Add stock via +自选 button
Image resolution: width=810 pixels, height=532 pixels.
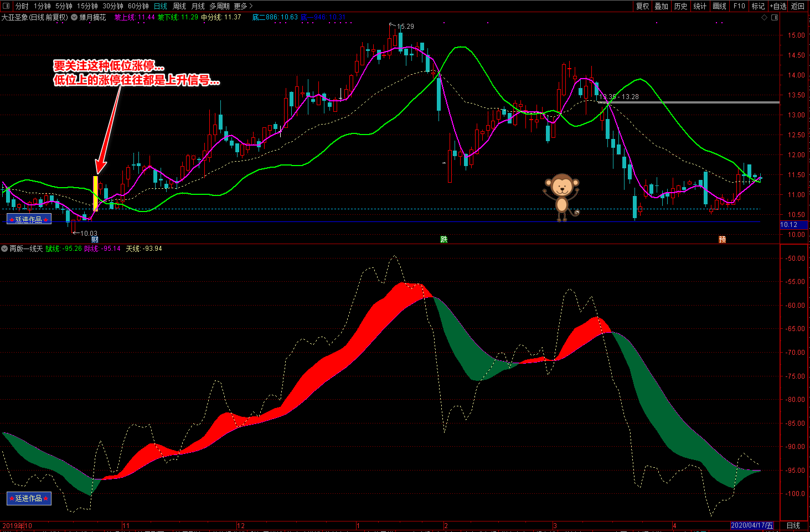tap(778, 6)
